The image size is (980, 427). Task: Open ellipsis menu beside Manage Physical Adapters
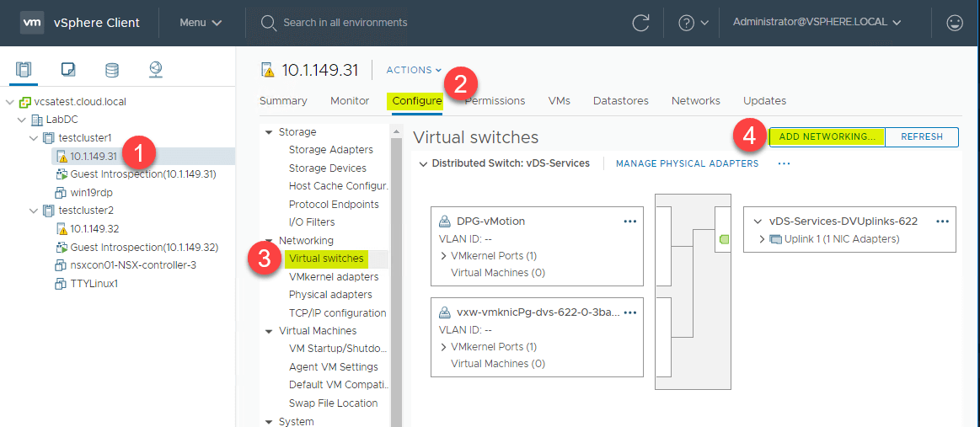pyautogui.click(x=784, y=163)
